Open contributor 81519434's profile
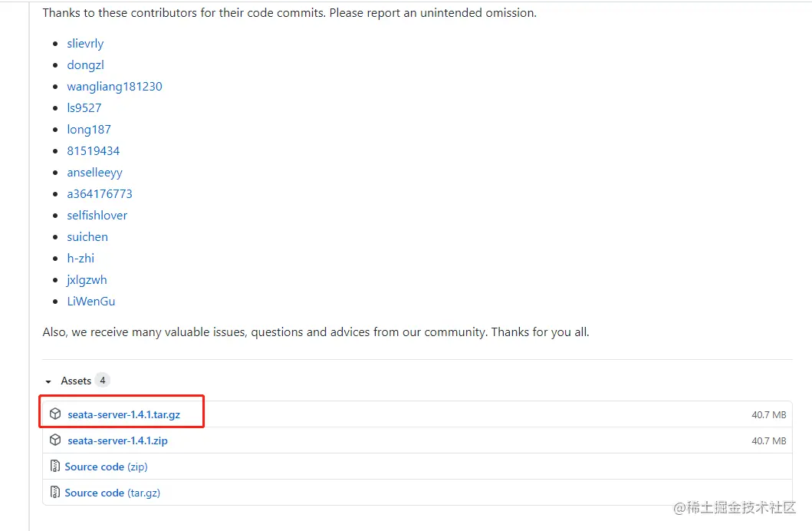 point(93,151)
